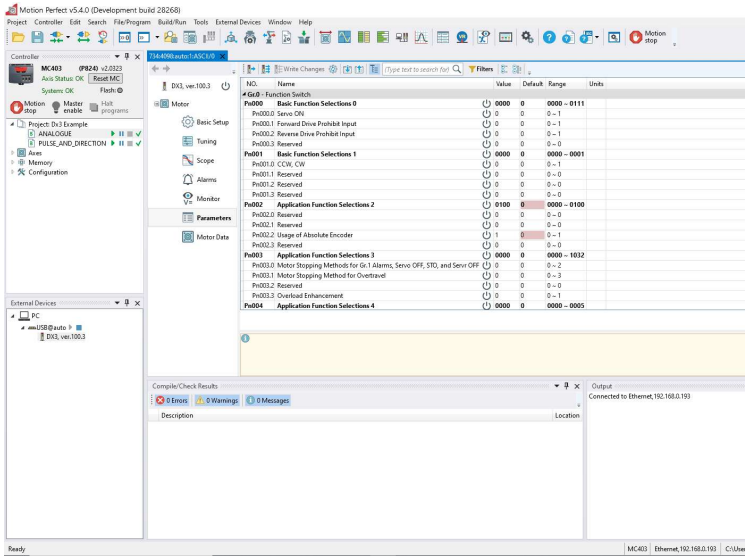Expand the Memory tree node
Viewport: 752px width, 557px height.
coord(12,163)
